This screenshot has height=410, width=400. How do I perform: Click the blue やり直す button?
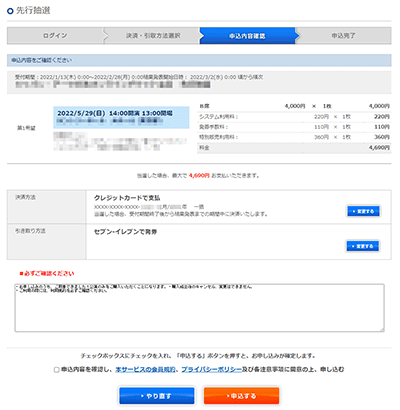(157, 396)
